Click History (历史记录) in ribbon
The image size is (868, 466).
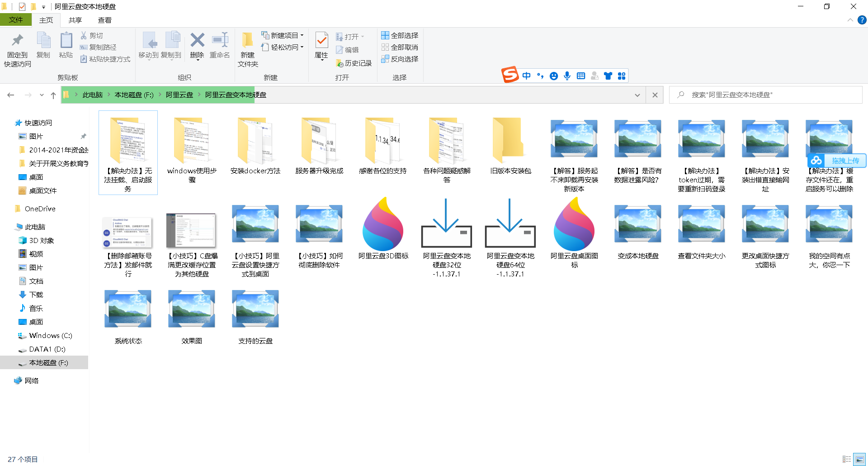click(x=354, y=63)
